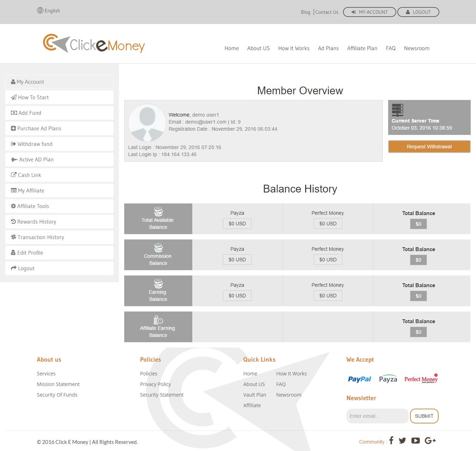
Task: Open the Mission Statement footer link
Action: click(58, 384)
